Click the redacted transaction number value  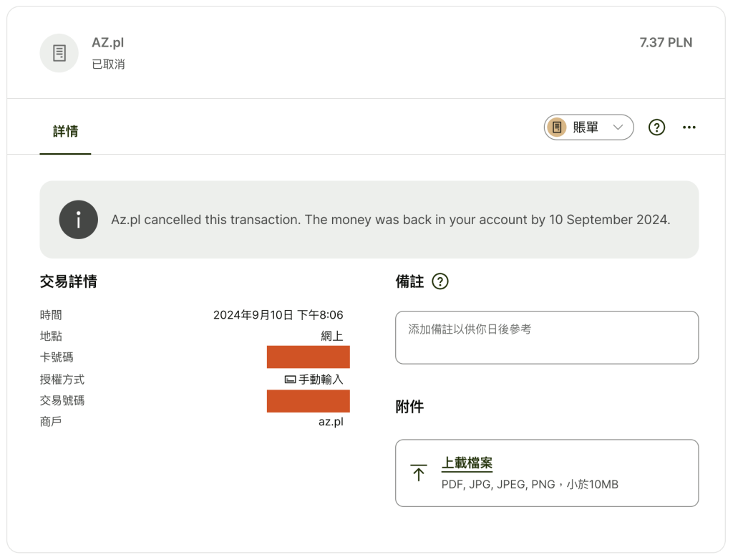(308, 401)
